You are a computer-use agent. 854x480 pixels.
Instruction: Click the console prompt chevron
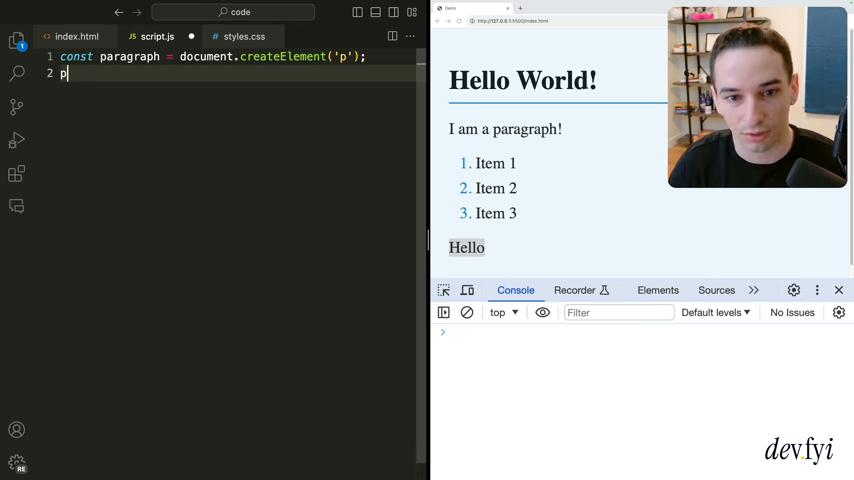(443, 332)
